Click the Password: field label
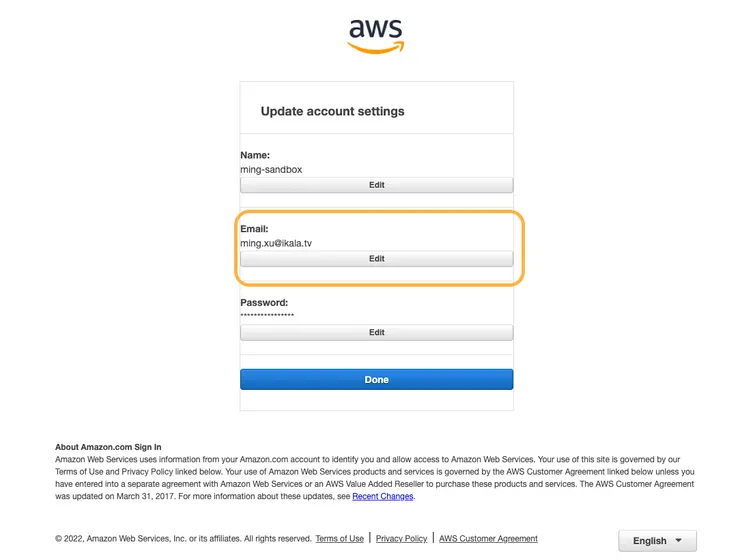Image resolution: width=740 pixels, height=560 pixels. point(264,302)
